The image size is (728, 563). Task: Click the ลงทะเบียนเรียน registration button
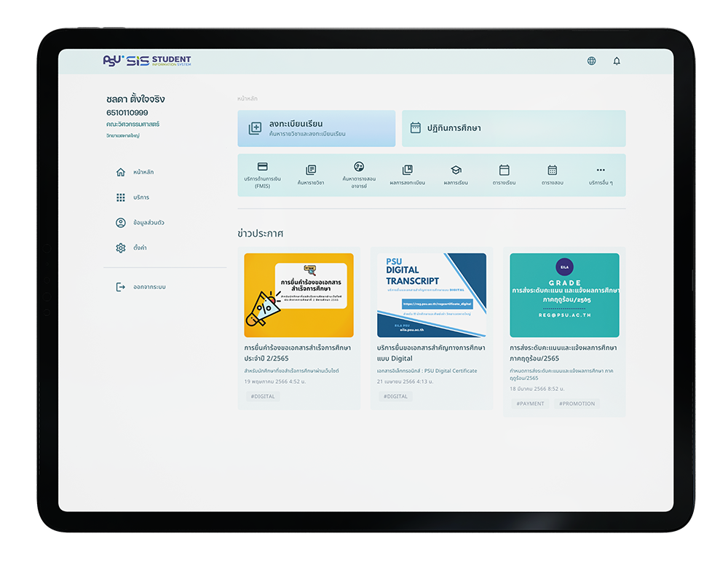[317, 128]
